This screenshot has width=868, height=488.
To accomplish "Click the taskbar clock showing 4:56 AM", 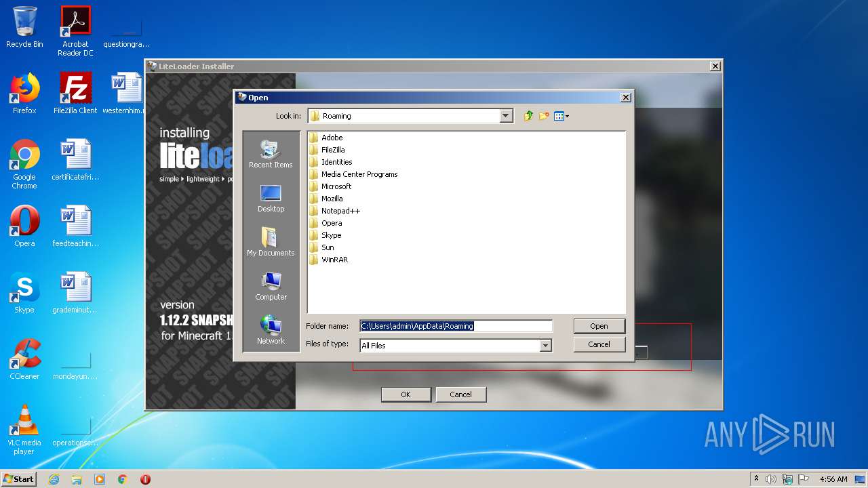I will pos(833,479).
